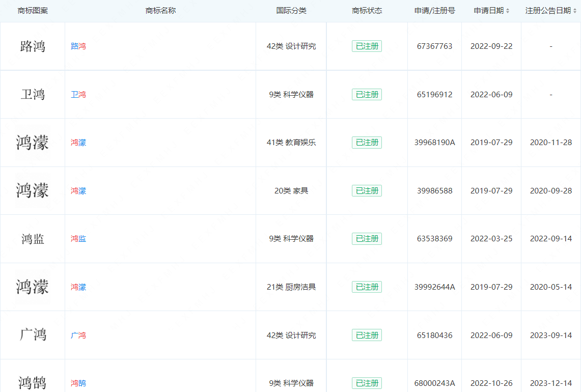Open 鸿濛 name link for number 39968190A
Screen dimensions: 581x392
[x=78, y=143]
